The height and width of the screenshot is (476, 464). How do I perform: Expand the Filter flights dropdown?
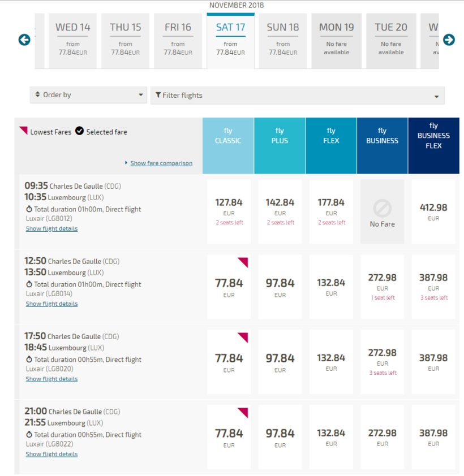click(x=298, y=96)
